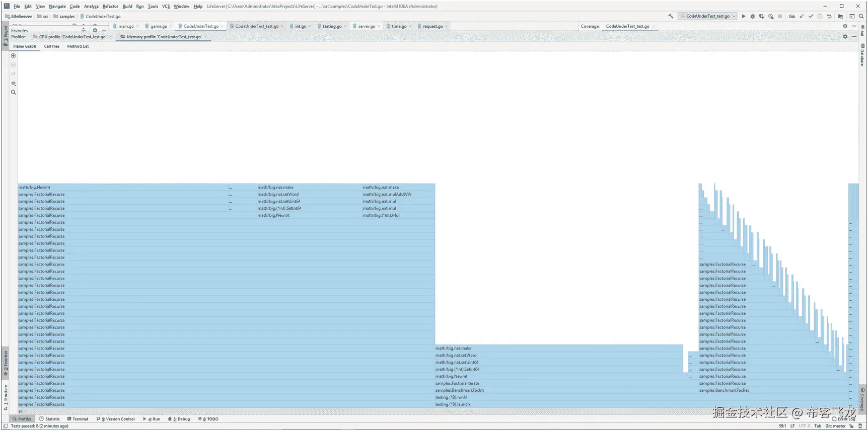
Task: Zoom out the flame graph with minus icon
Action: pyautogui.click(x=14, y=65)
